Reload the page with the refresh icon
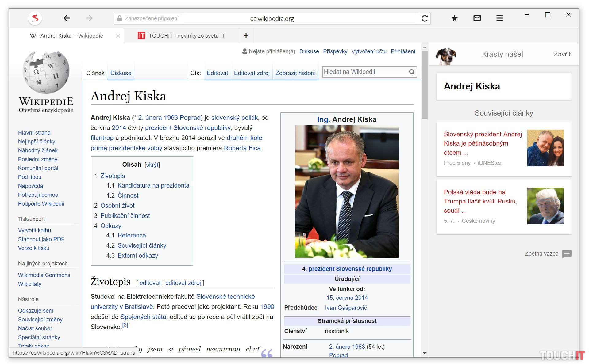589x364 pixels. pos(425,18)
